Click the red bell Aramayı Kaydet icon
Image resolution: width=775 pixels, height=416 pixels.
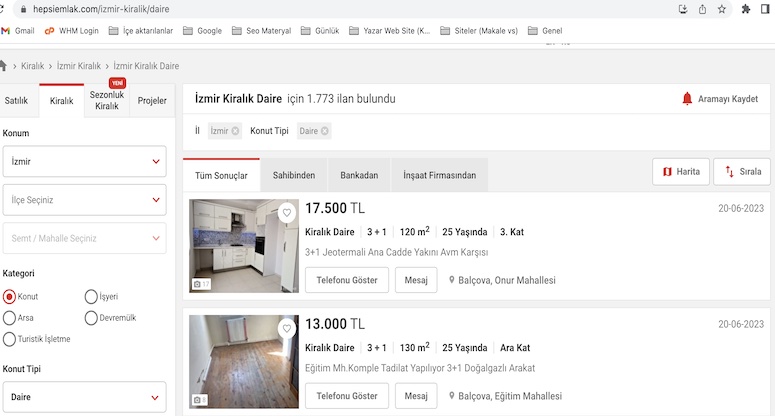687,99
